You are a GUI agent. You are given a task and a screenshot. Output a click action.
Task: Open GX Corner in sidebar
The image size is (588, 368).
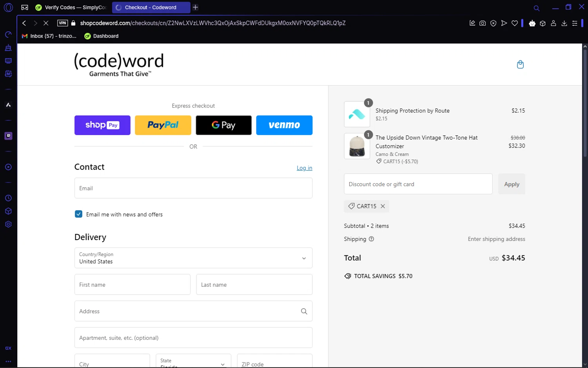pos(8,348)
